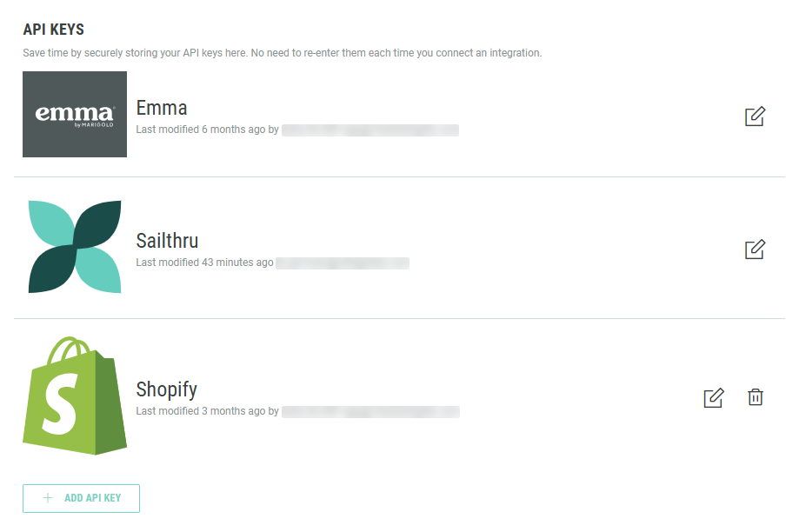Screen dimensions: 799x532
Task: Click the API KEYS section heading
Action: pos(53,30)
